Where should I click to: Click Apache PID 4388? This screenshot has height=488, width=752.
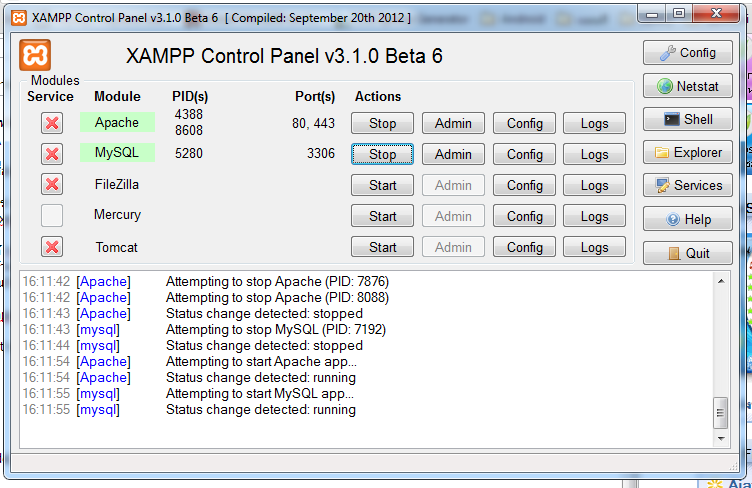pyautogui.click(x=188, y=114)
